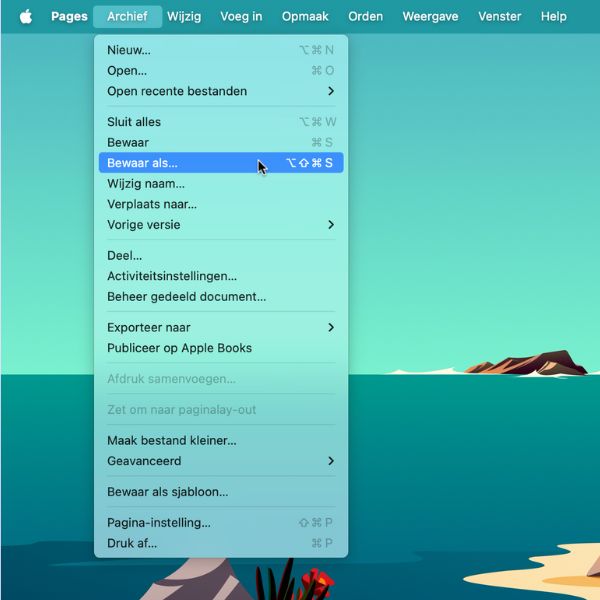Open Activiteitsinstellingen…
The width and height of the screenshot is (600, 600).
click(x=221, y=276)
